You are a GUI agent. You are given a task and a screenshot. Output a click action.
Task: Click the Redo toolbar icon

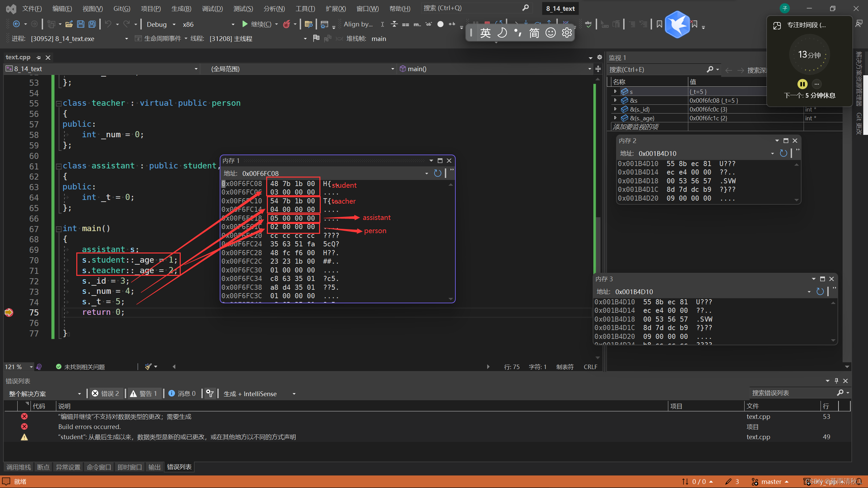tap(126, 24)
